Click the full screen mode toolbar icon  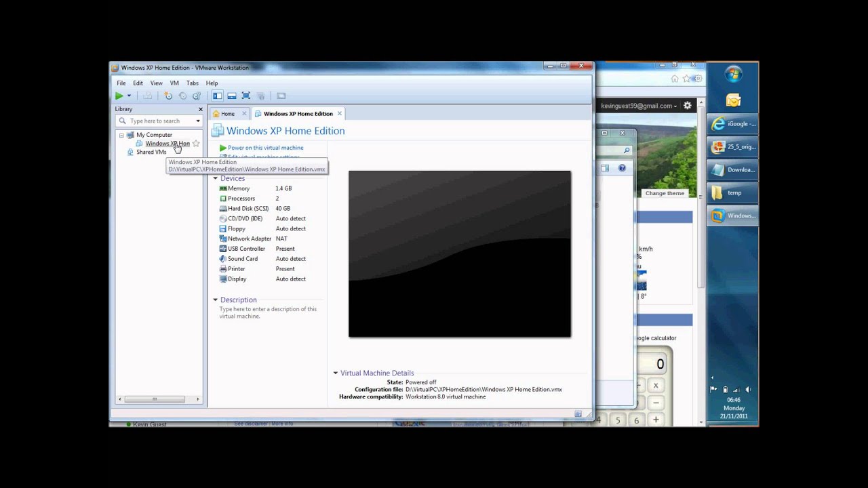(x=246, y=96)
